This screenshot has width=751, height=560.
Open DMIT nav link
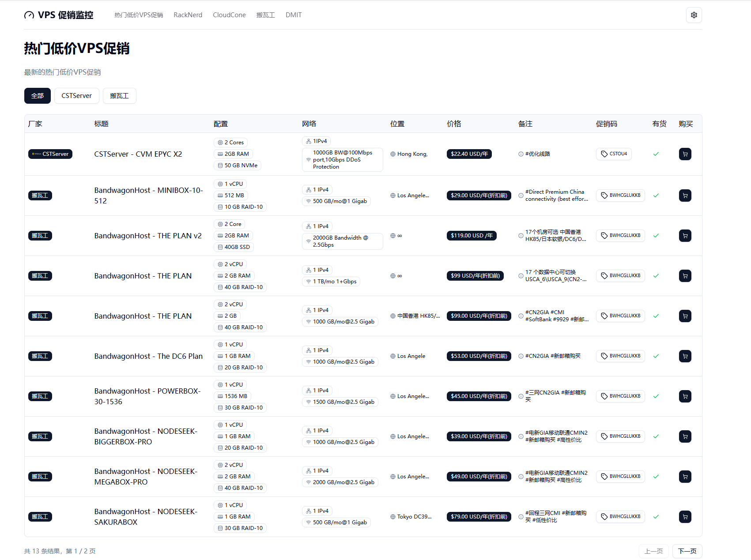[x=294, y=15]
